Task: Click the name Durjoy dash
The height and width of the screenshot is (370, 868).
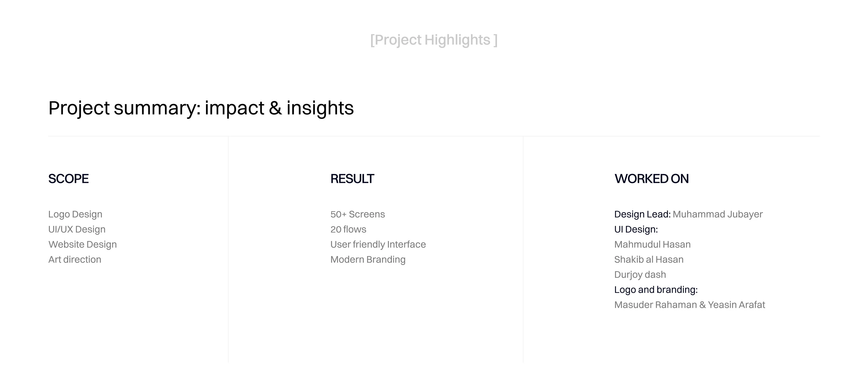Action: pyautogui.click(x=640, y=275)
